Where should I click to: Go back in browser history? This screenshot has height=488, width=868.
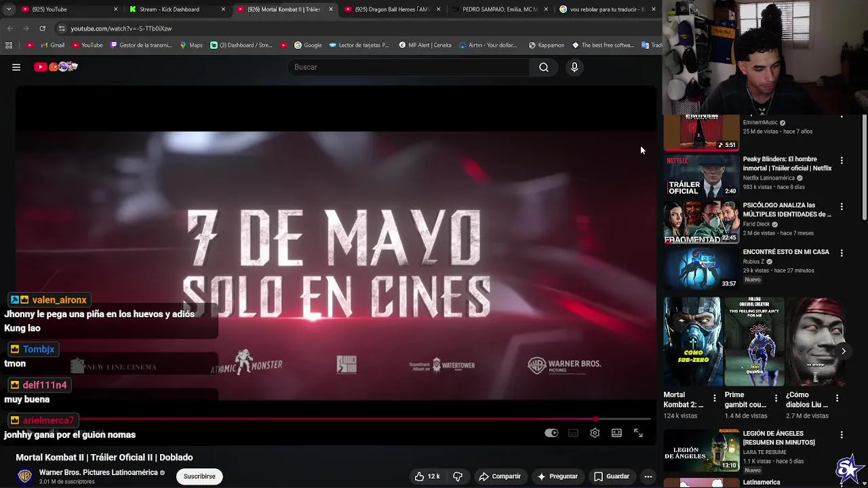pos(9,28)
